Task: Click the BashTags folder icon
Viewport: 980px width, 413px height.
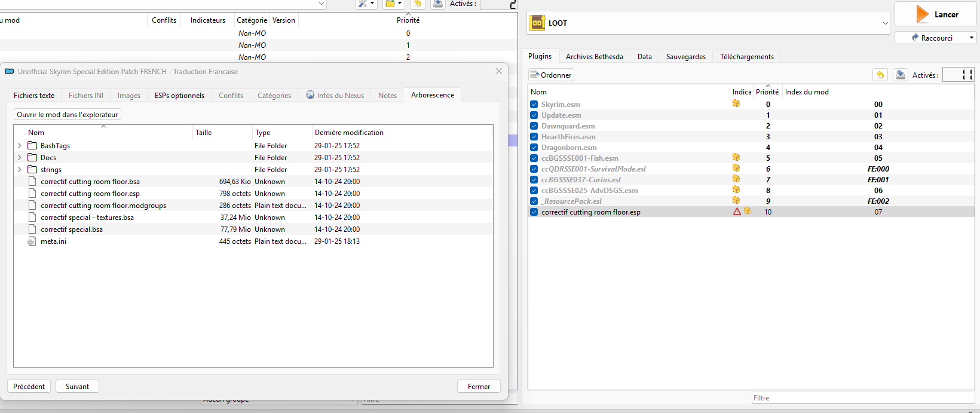Action: pyautogui.click(x=32, y=145)
